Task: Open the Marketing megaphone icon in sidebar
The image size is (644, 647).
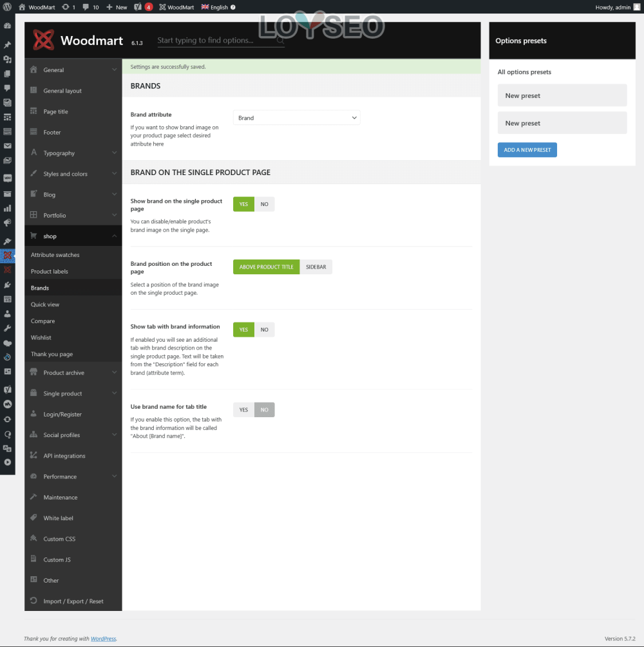Action: [8, 223]
